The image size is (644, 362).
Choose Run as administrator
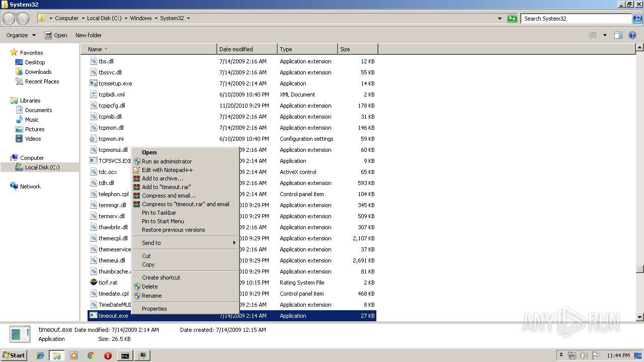pos(185,161)
